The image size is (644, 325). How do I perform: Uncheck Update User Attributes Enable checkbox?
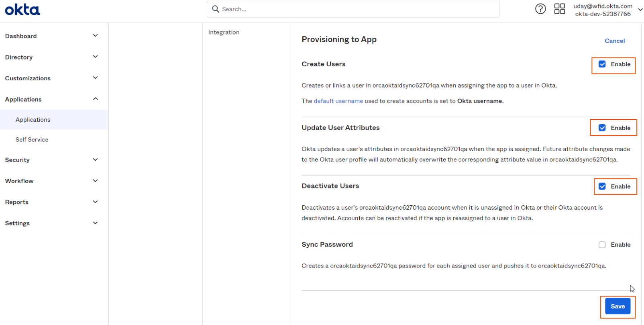(x=602, y=128)
